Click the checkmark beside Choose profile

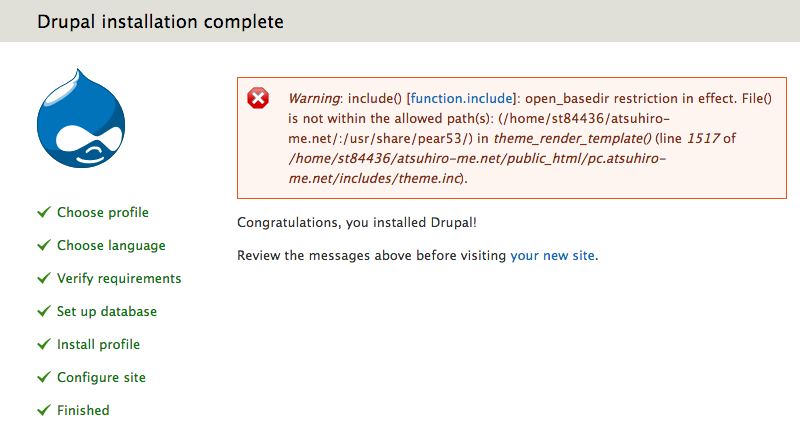point(43,212)
